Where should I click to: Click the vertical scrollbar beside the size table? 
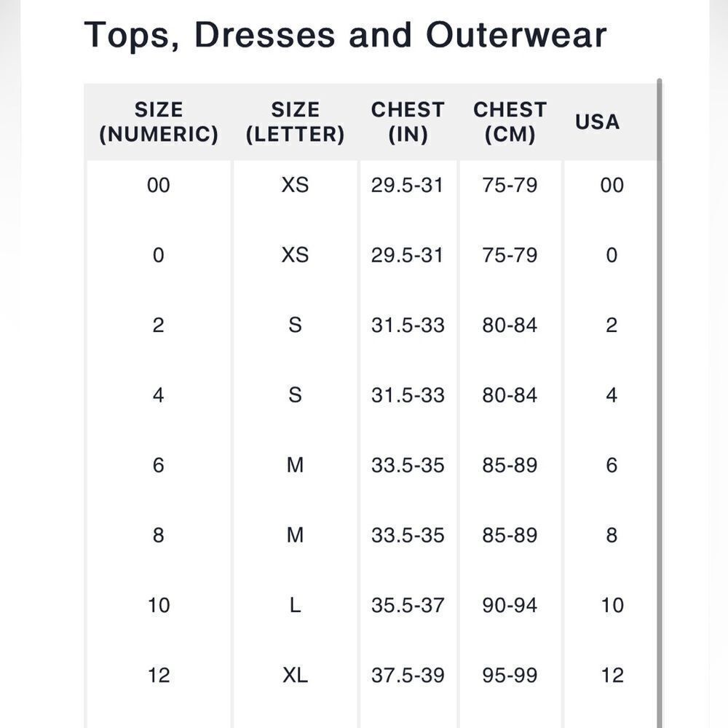click(x=660, y=403)
